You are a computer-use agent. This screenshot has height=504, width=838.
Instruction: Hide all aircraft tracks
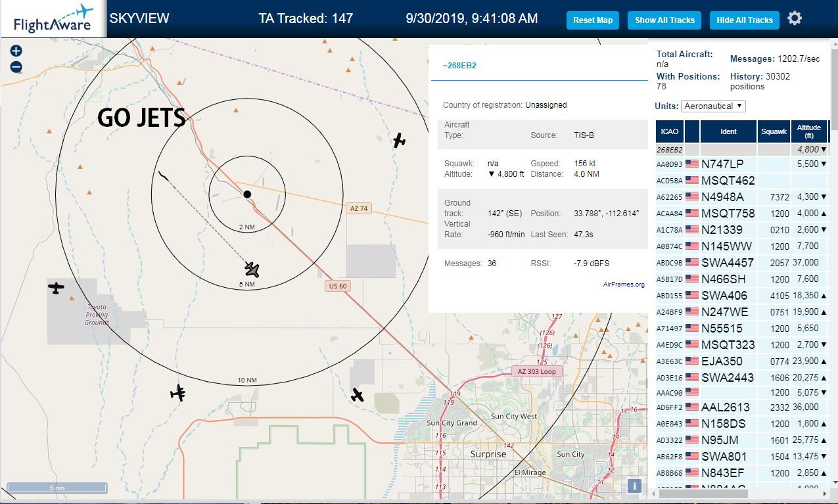click(745, 20)
